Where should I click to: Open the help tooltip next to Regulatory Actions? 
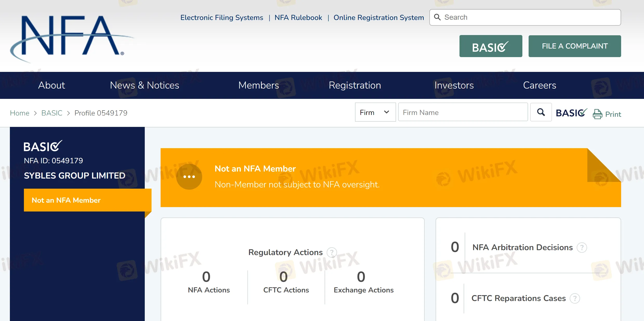[332, 252]
